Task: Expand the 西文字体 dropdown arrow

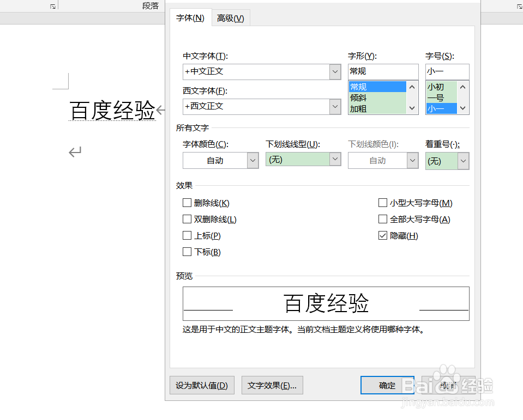Action: tap(335, 107)
